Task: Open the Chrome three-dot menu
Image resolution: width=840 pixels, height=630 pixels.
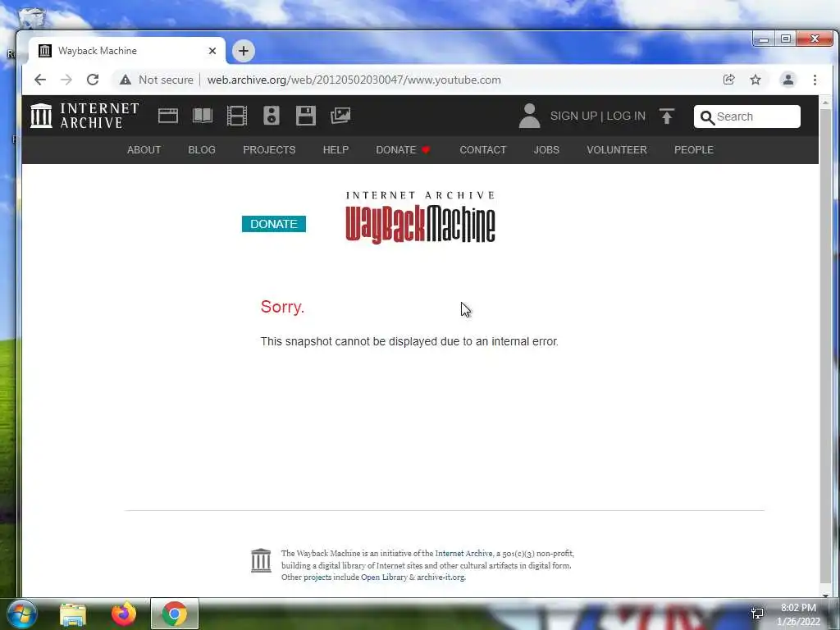Action: pyautogui.click(x=815, y=80)
